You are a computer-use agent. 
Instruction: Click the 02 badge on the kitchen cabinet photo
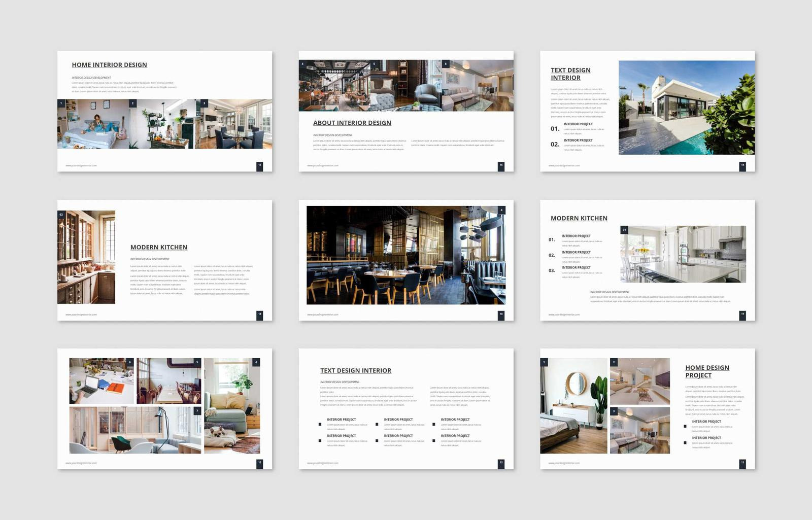pos(61,215)
